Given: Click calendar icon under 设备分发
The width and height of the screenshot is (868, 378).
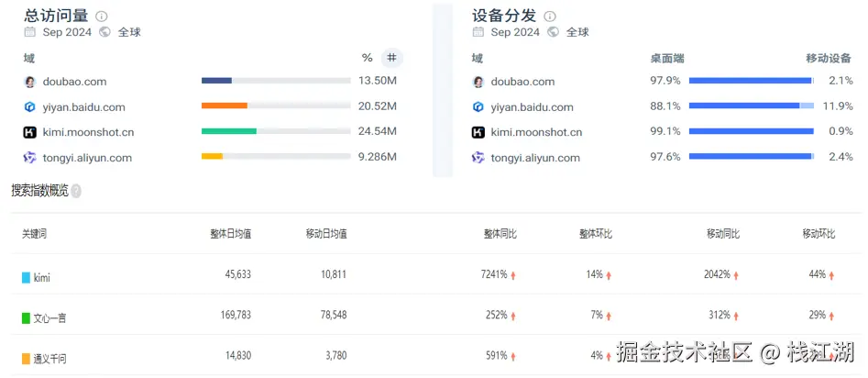Looking at the screenshot, I should coord(478,32).
